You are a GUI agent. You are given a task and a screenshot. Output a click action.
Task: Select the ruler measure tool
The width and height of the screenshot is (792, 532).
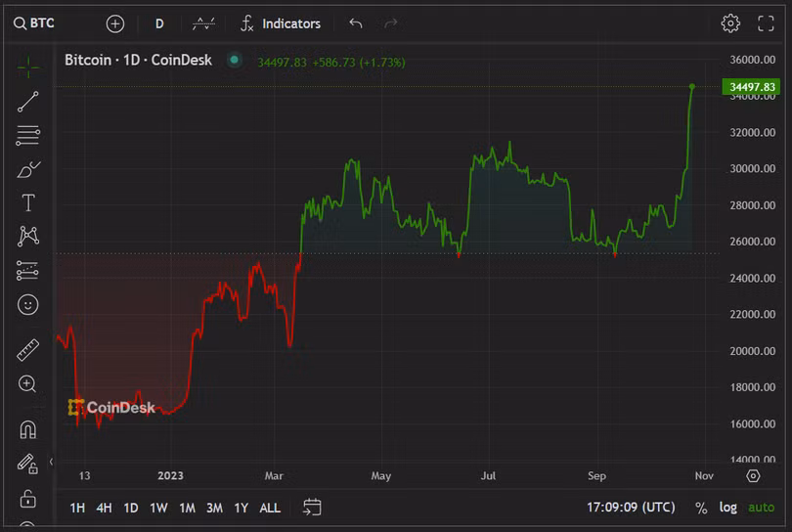[x=27, y=350]
